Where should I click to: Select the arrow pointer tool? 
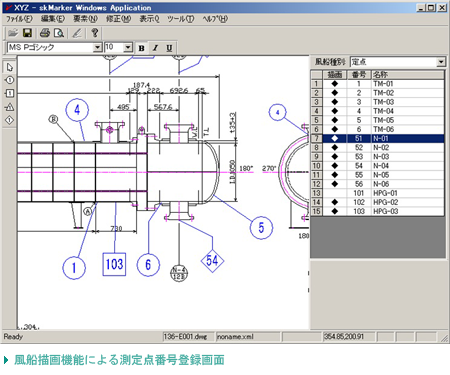pyautogui.click(x=9, y=67)
